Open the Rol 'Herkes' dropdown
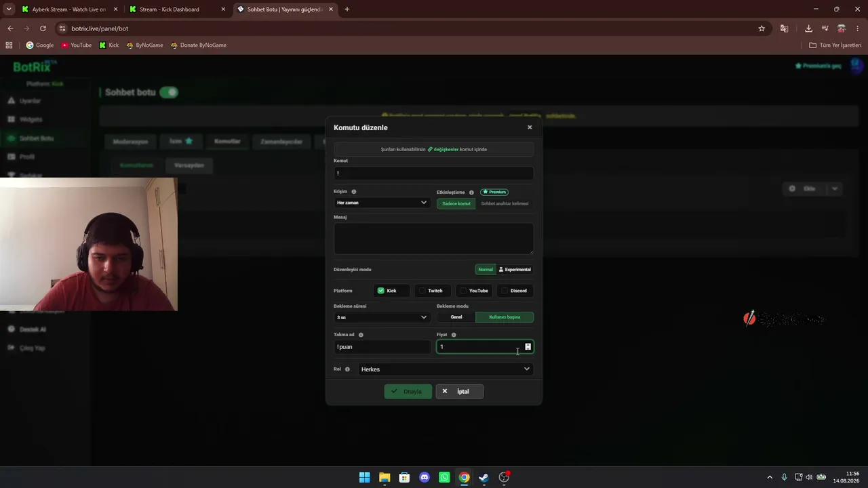The width and height of the screenshot is (868, 488). [x=446, y=369]
